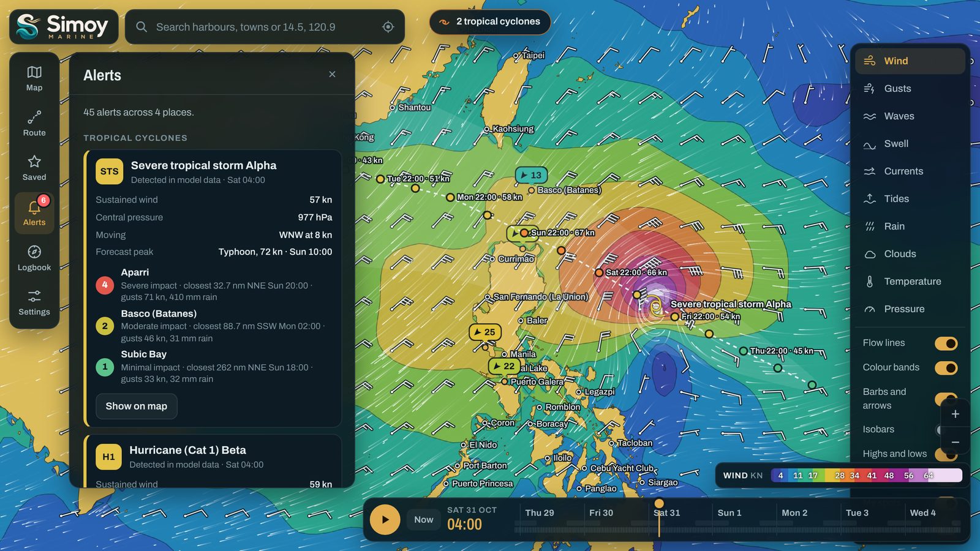Jump to Wed 4 on the timeline
The height and width of the screenshot is (551, 980).
pos(922,513)
